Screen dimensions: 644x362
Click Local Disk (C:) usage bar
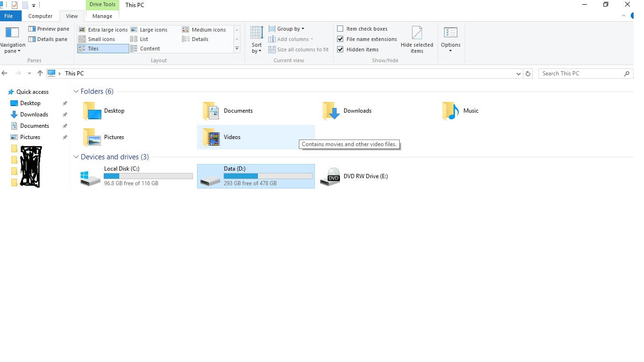point(149,176)
